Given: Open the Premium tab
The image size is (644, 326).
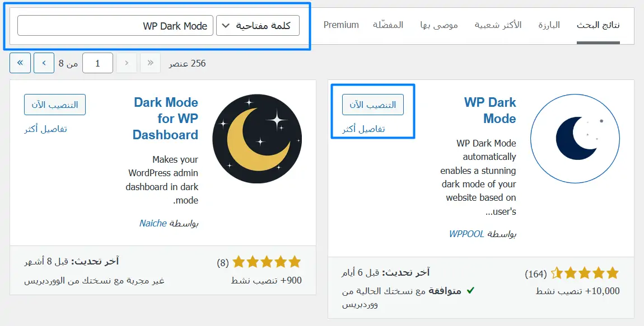Looking at the screenshot, I should [341, 25].
